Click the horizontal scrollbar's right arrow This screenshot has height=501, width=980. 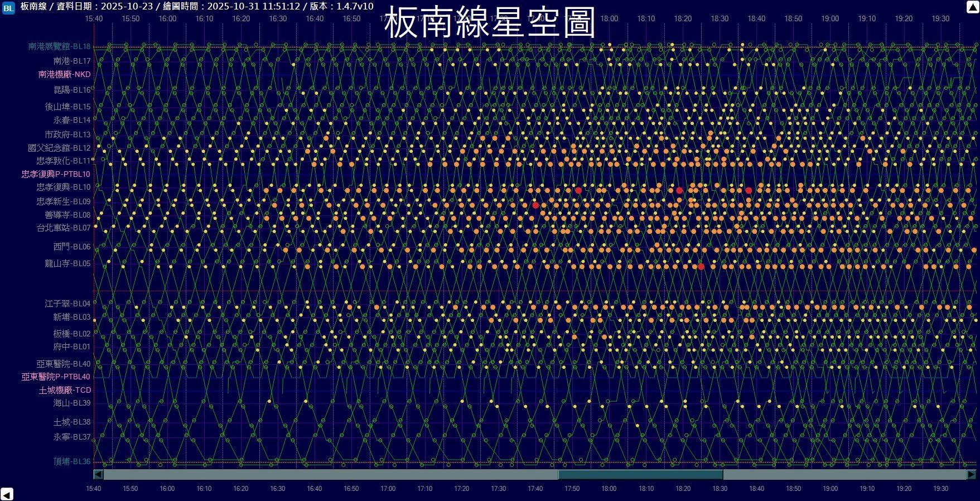coord(971,474)
